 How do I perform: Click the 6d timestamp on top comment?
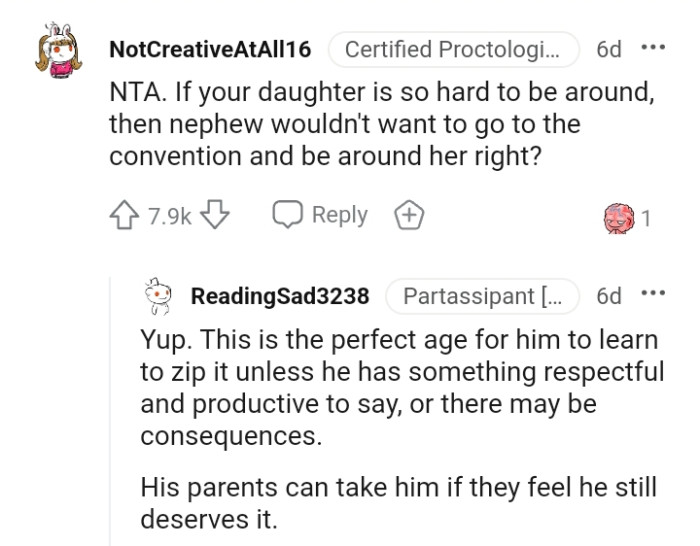[608, 49]
